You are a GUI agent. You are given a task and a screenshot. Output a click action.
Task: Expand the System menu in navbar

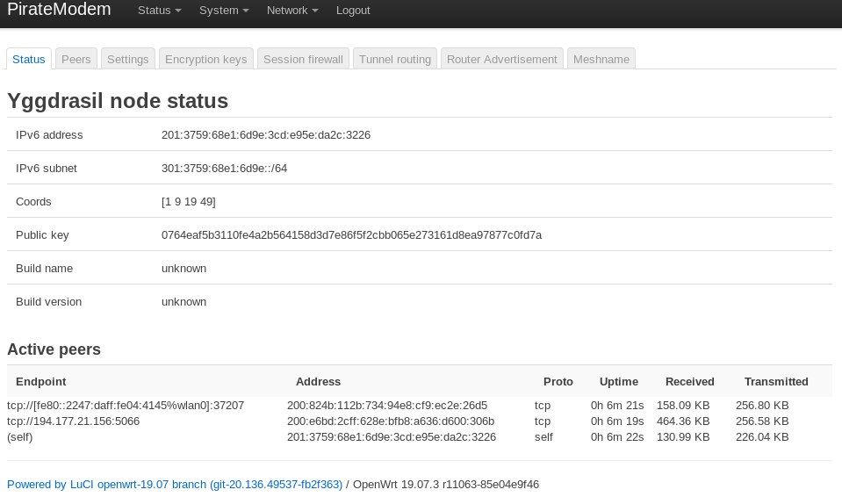[224, 11]
